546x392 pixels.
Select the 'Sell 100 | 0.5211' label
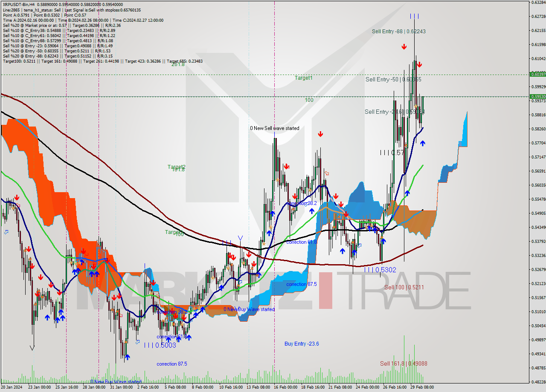tap(404, 287)
